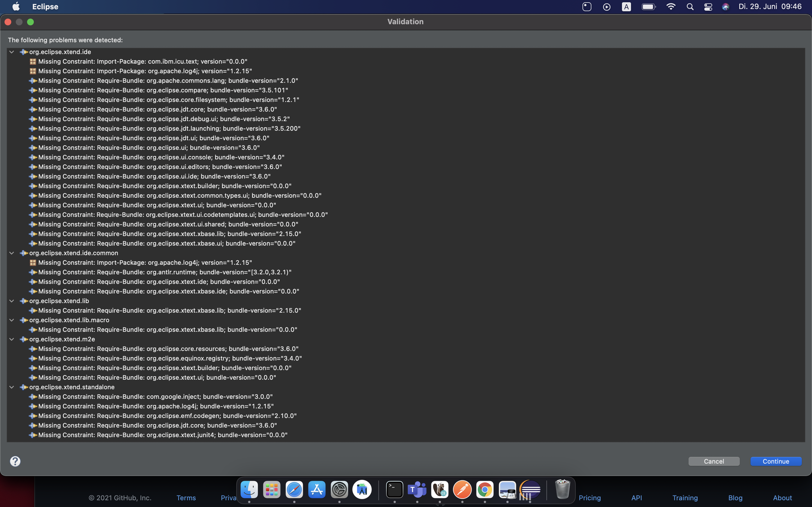This screenshot has width=812, height=507.
Task: Open DBeaver from the Dock
Action: pyautogui.click(x=440, y=490)
